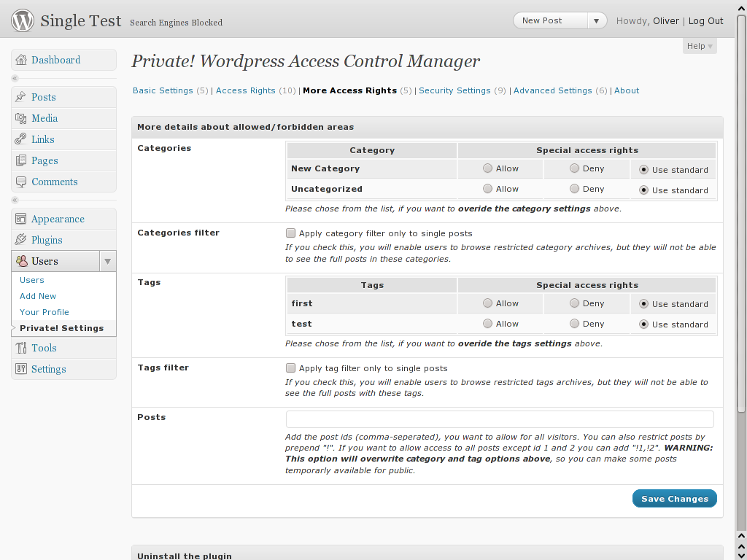Click the WordPress logo icon

coord(23,20)
